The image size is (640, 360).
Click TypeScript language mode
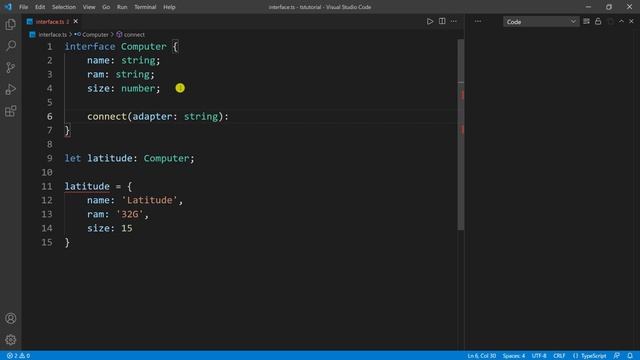click(593, 356)
